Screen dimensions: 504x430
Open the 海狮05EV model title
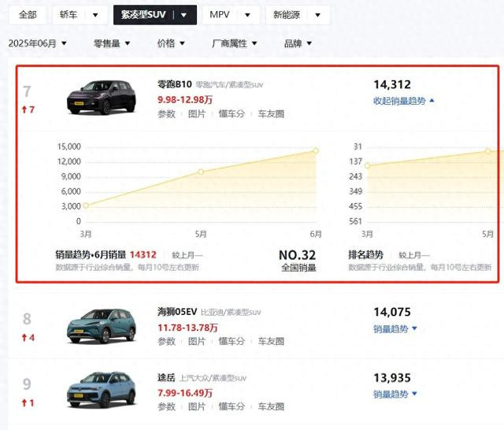pyautogui.click(x=177, y=312)
